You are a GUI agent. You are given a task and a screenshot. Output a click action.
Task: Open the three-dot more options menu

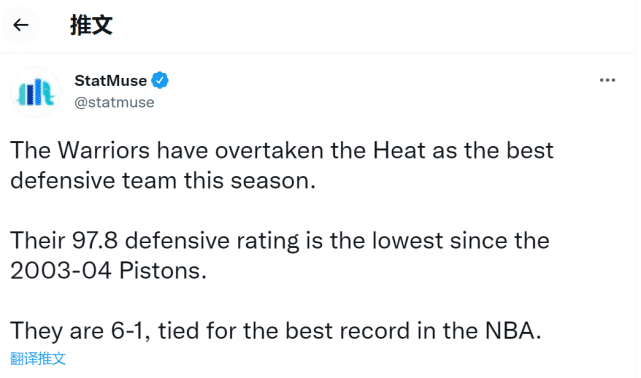[607, 80]
